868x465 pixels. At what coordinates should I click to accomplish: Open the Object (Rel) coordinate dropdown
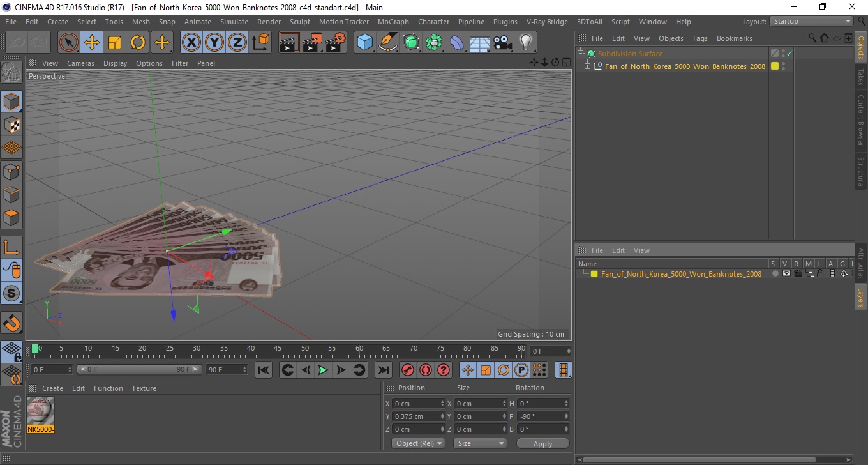[418, 443]
